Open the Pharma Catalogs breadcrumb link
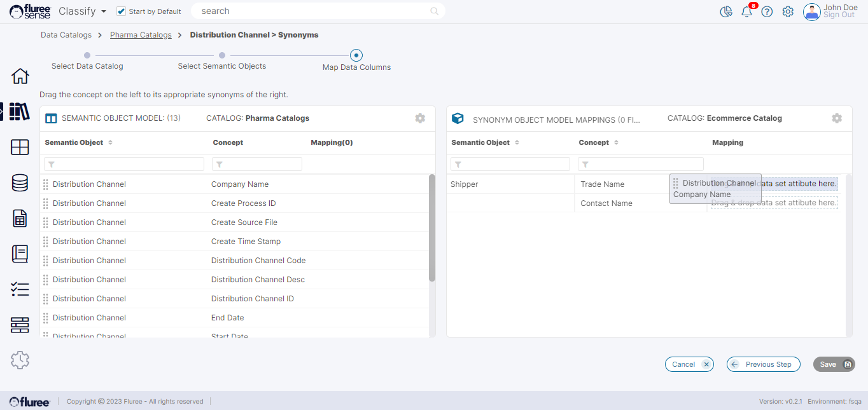This screenshot has width=868, height=410. (141, 35)
